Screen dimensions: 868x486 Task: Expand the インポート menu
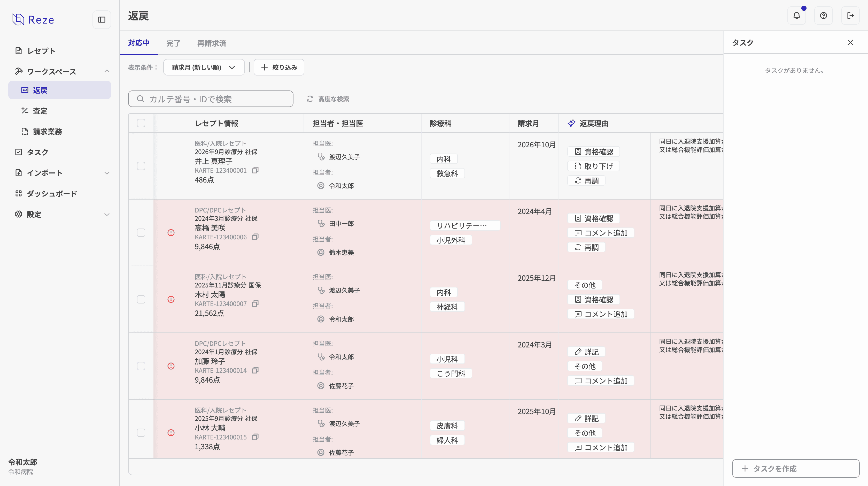tap(107, 173)
